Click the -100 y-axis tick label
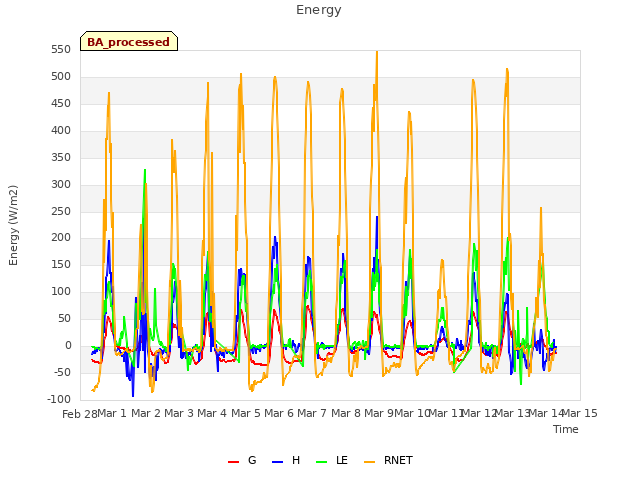The height and width of the screenshot is (480, 640). (x=59, y=399)
